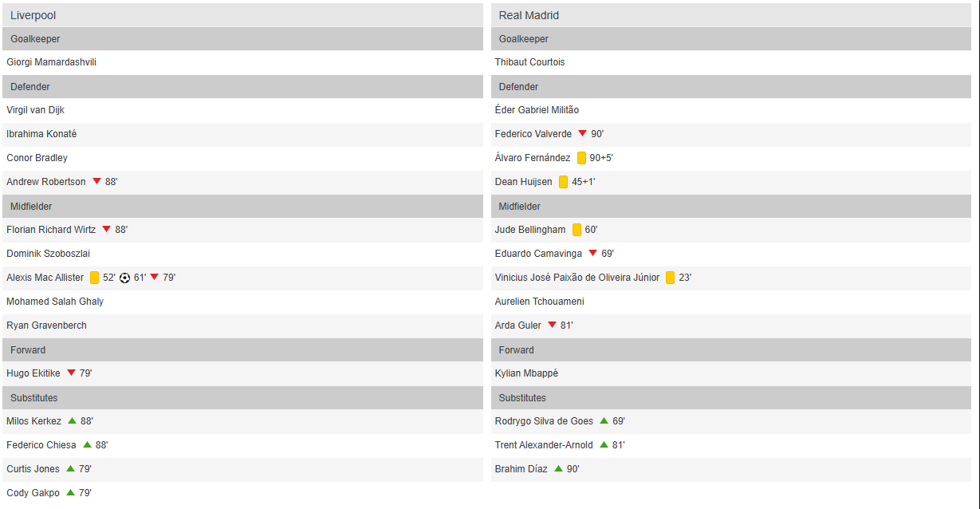Click Real Madrid's Midfielder section header
The height and width of the screenshot is (509, 980).
(x=519, y=206)
